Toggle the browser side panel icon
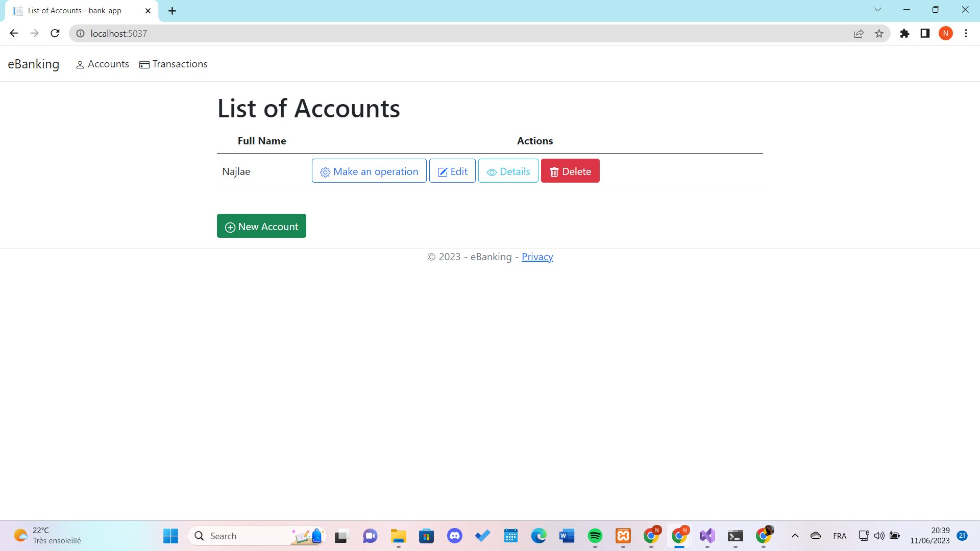 925,34
